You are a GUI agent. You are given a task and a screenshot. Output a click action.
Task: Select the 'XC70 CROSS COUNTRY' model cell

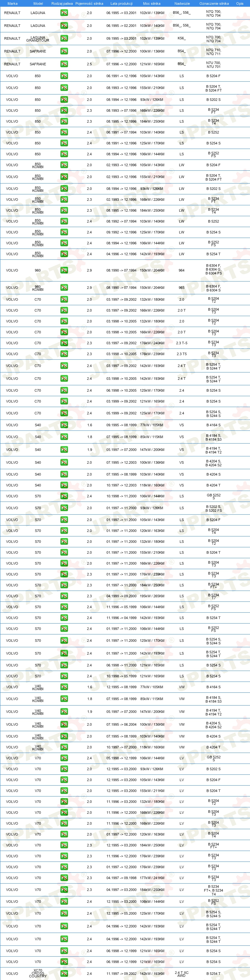(38, 973)
